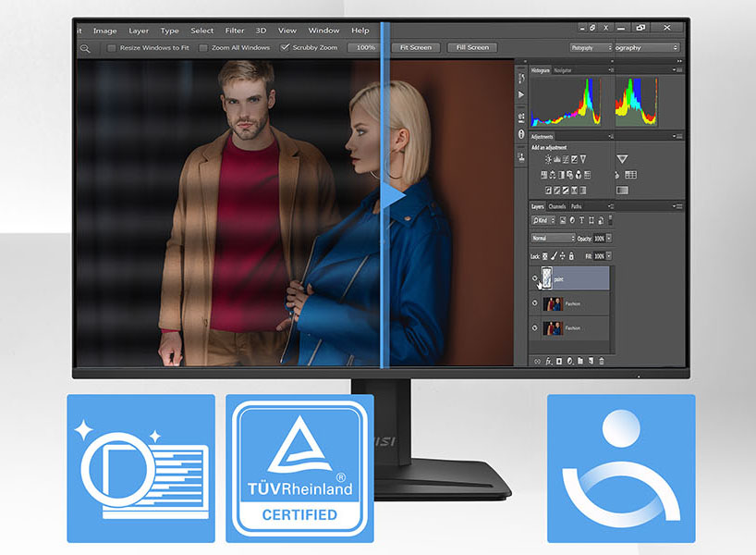Image resolution: width=756 pixels, height=555 pixels.
Task: Click the type layer filter icon
Action: [580, 221]
